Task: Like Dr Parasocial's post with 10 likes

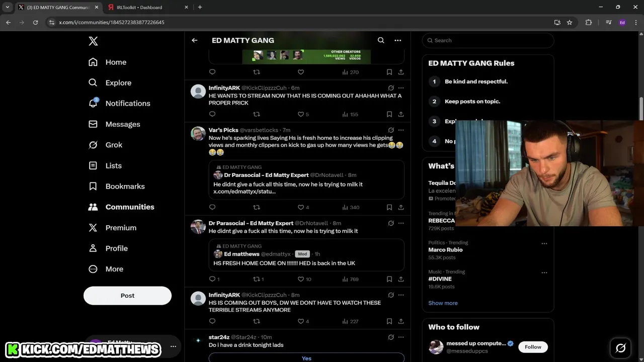Action: pos(304,279)
